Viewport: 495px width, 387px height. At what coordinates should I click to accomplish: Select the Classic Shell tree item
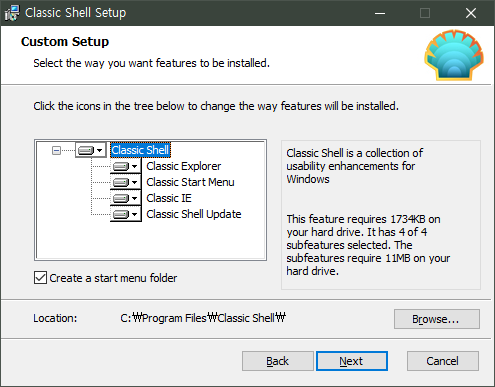click(140, 150)
